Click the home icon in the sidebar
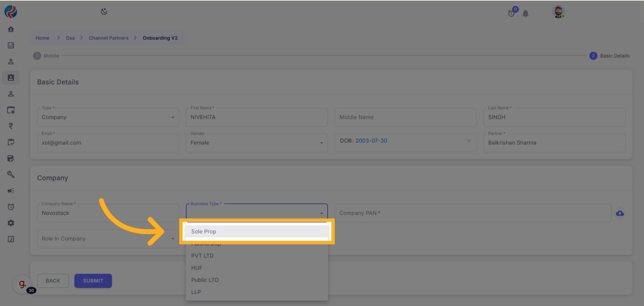Image resolution: width=644 pixels, height=306 pixels. coord(11,29)
